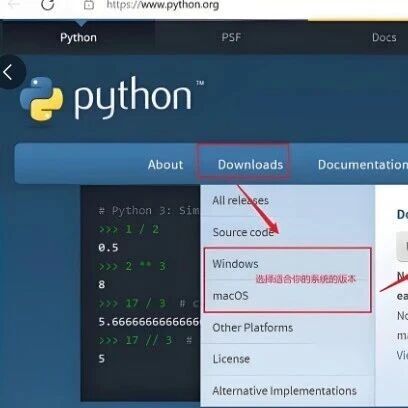Choose Source code from Downloads dropdown
408x408 pixels.
point(243,232)
